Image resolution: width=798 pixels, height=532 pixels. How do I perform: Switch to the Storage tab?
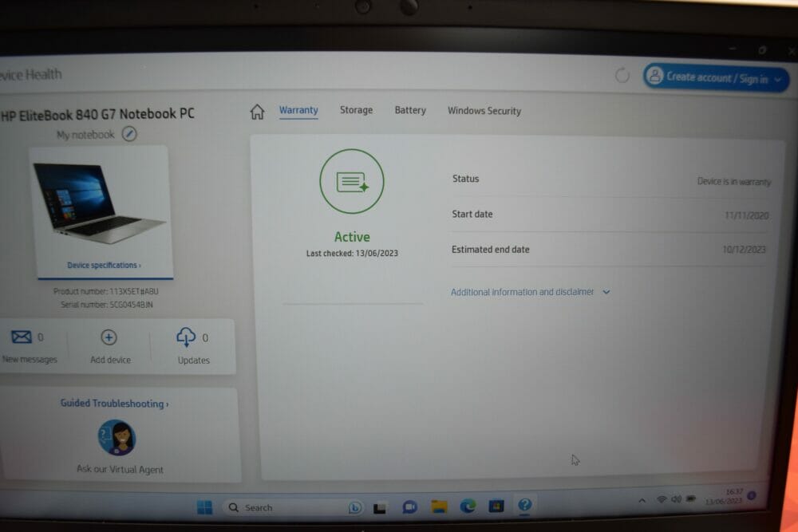[x=356, y=110]
